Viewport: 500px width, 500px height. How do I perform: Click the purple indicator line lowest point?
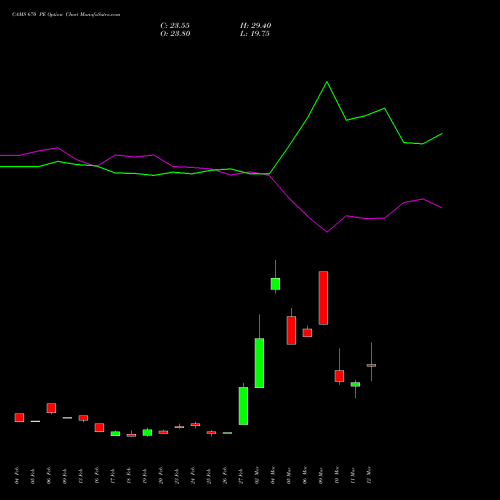click(x=327, y=232)
